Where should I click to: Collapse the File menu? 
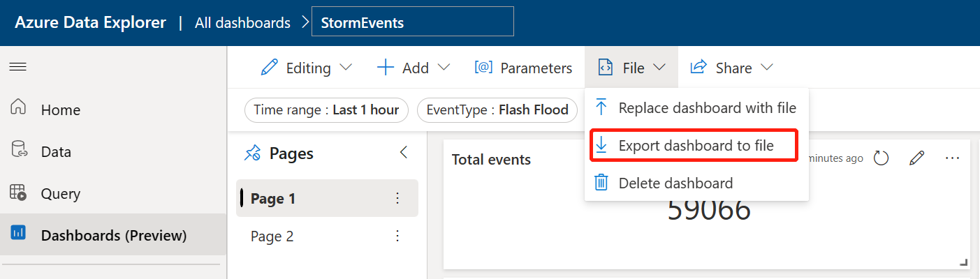pos(631,68)
